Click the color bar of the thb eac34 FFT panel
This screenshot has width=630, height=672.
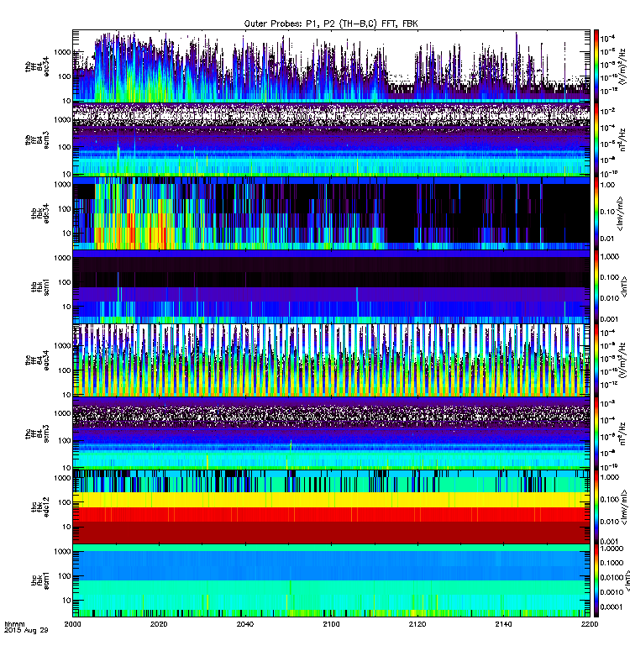(596, 66)
